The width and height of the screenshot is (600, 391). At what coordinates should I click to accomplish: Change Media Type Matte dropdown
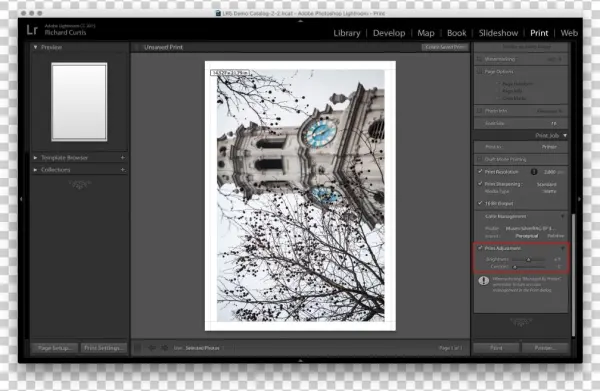point(550,191)
